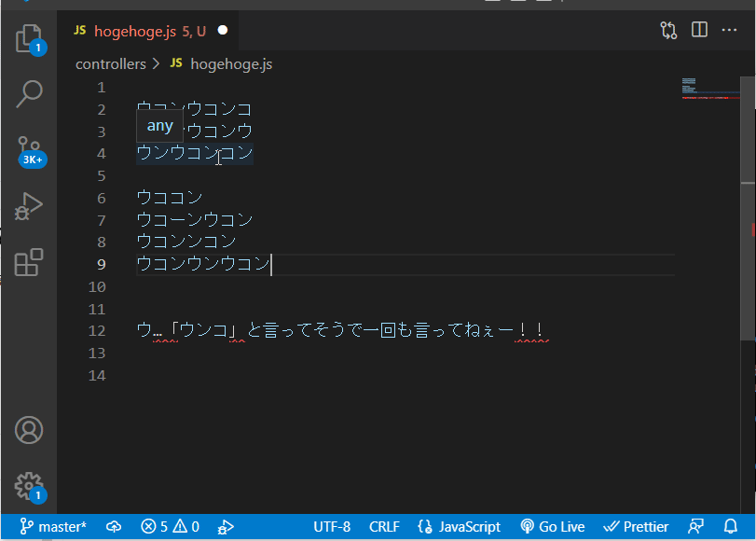Image resolution: width=756 pixels, height=541 pixels.
Task: Open the Compare Changes editor icon
Action: click(x=668, y=31)
